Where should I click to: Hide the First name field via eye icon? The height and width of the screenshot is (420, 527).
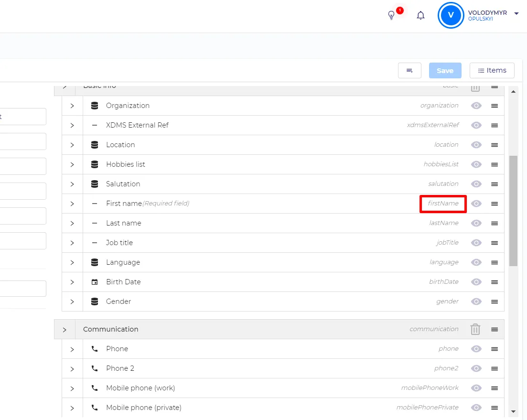point(476,204)
